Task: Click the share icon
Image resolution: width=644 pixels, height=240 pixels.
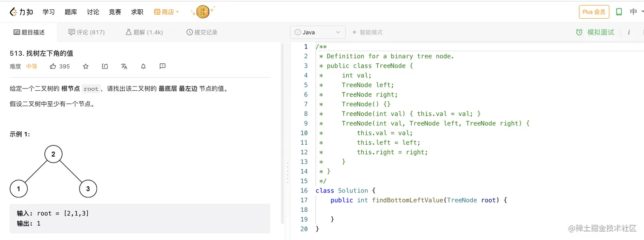Action: coord(105,66)
